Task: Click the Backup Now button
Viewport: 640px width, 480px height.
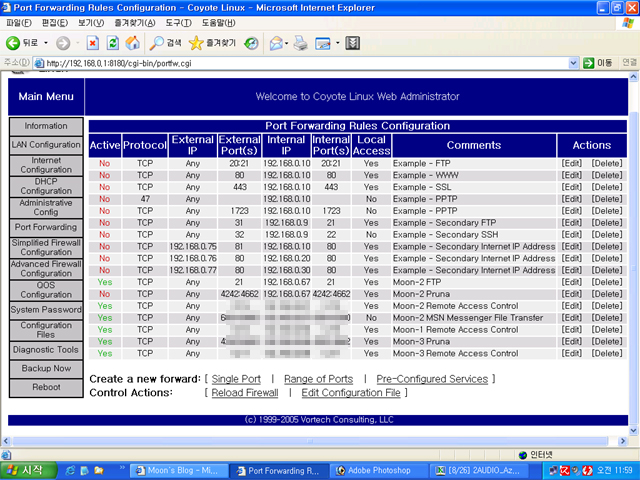Action: pyautogui.click(x=46, y=369)
